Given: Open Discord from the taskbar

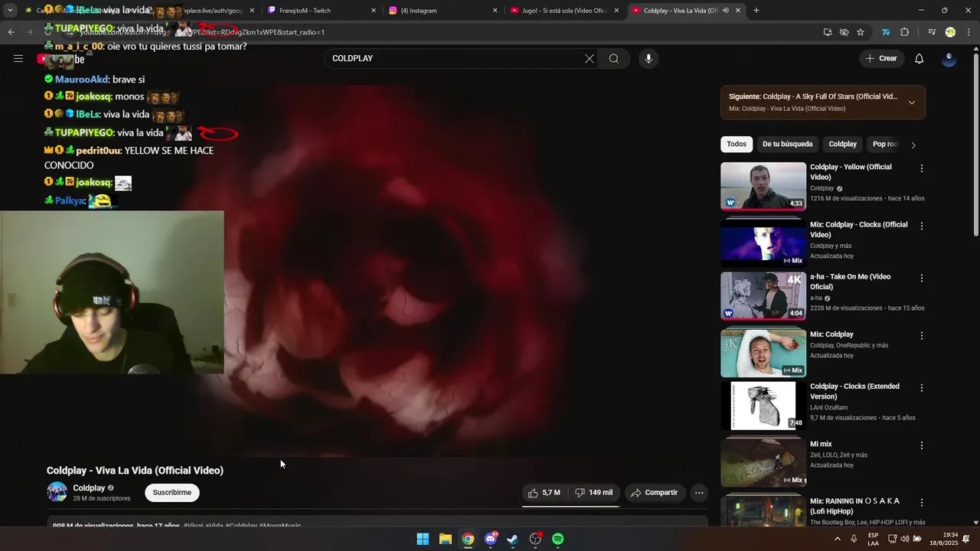Looking at the screenshot, I should coord(490,540).
